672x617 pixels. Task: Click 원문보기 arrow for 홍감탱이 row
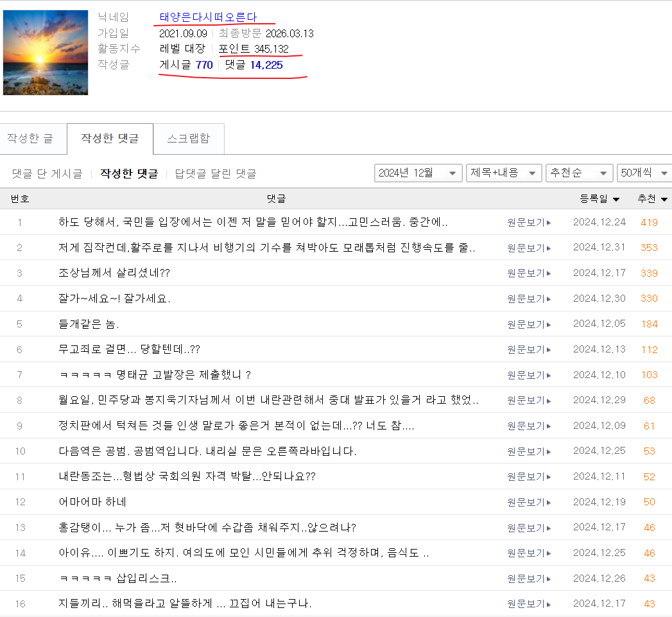(x=529, y=527)
